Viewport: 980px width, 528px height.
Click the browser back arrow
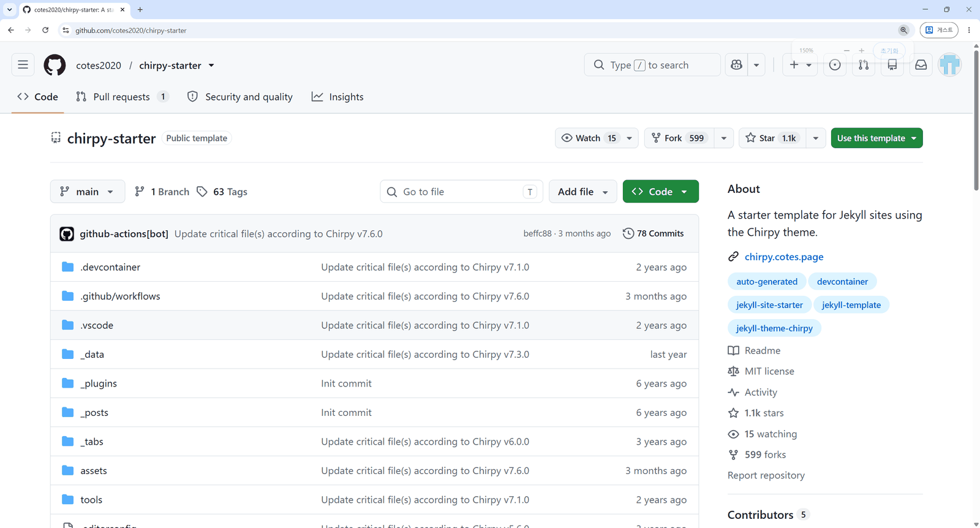(11, 30)
